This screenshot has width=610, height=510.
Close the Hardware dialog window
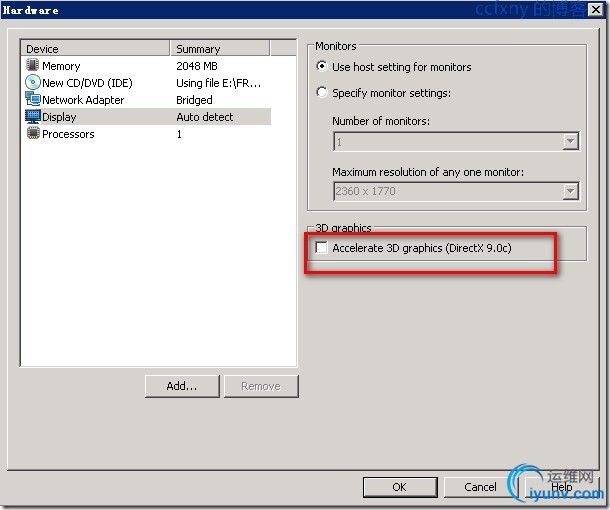[596, 9]
